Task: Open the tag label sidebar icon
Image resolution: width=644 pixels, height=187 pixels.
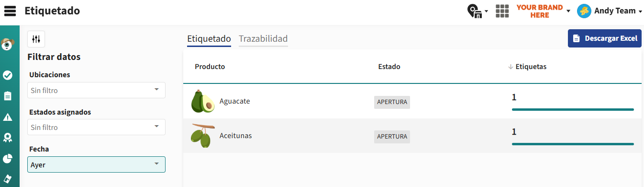Action: tap(8, 179)
